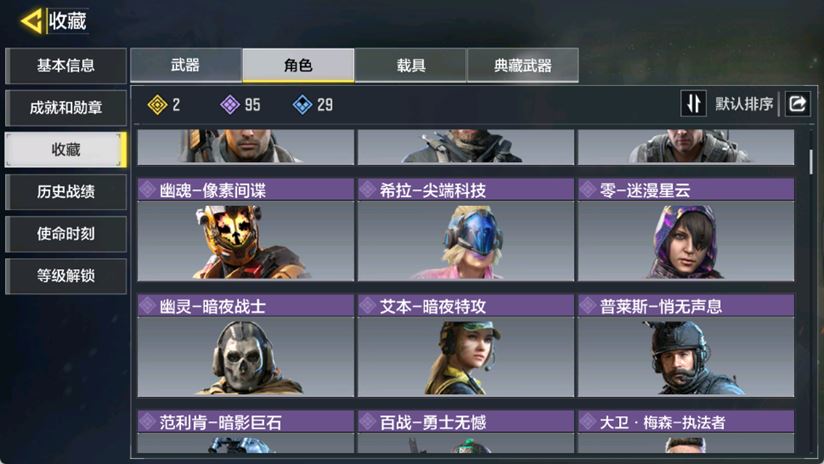Viewport: 824px width, 464px height.
Task: Switch to the 载具 tab
Action: 410,65
